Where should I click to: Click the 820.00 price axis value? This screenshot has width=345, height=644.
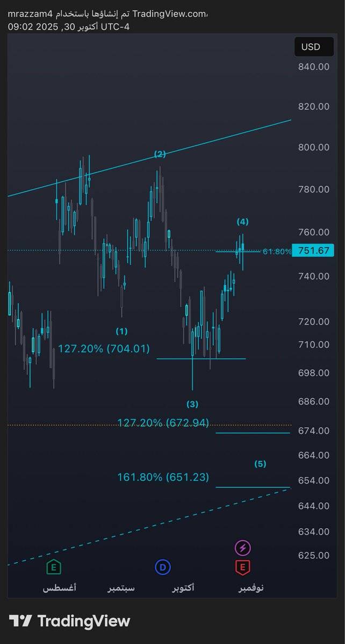coord(313,106)
